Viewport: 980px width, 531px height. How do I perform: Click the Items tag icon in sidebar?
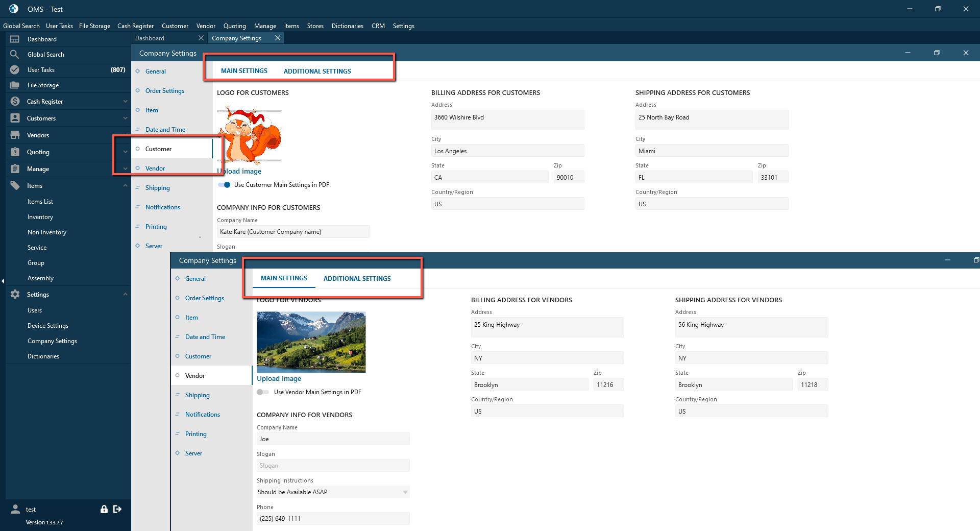point(15,186)
